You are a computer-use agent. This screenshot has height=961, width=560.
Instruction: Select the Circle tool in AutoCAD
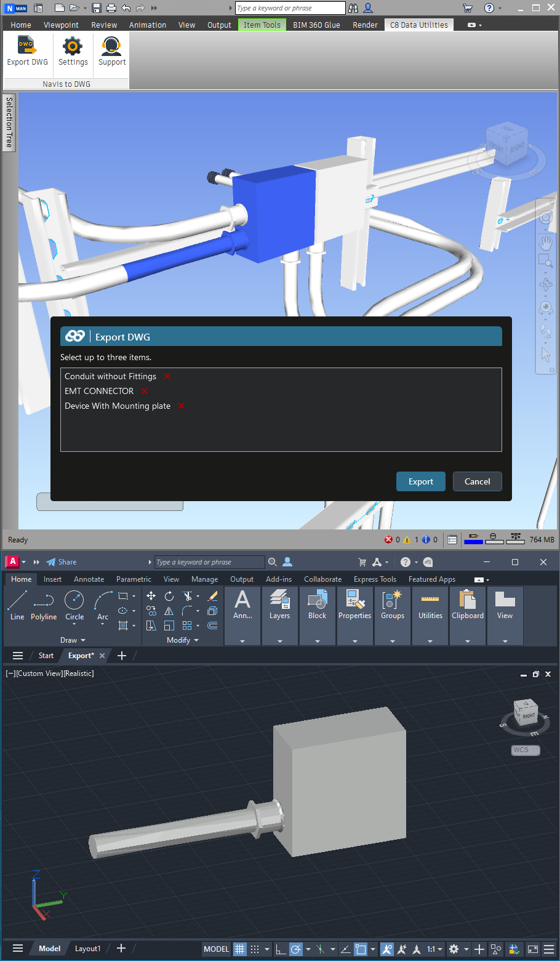74,605
